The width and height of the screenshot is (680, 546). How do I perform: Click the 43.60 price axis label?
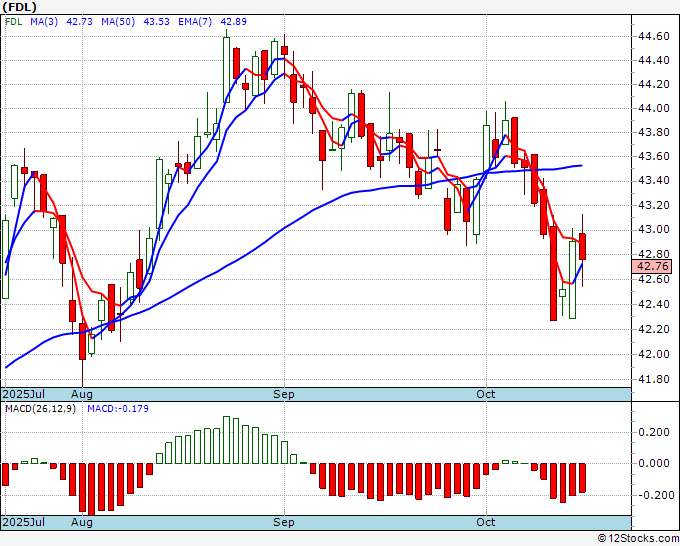654,157
